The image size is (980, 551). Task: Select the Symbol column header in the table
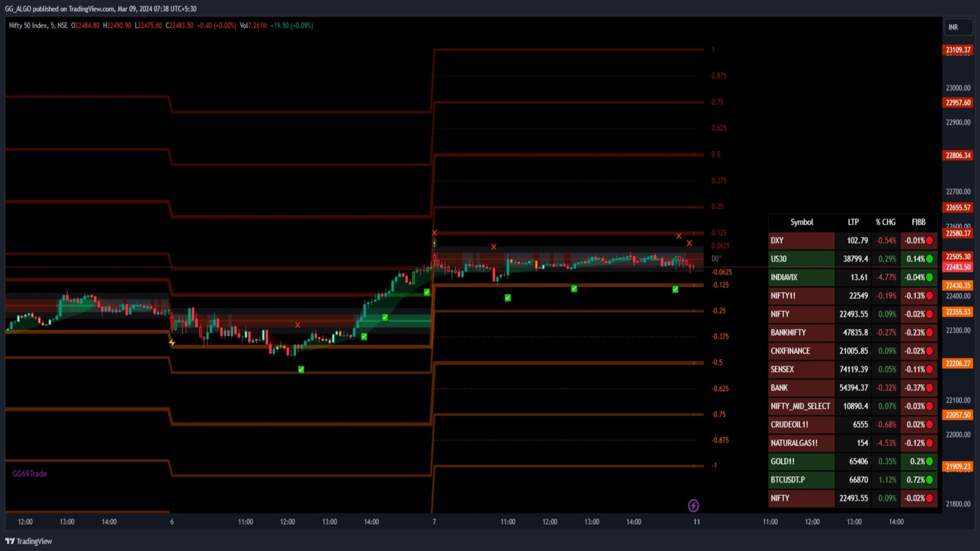pyautogui.click(x=802, y=222)
